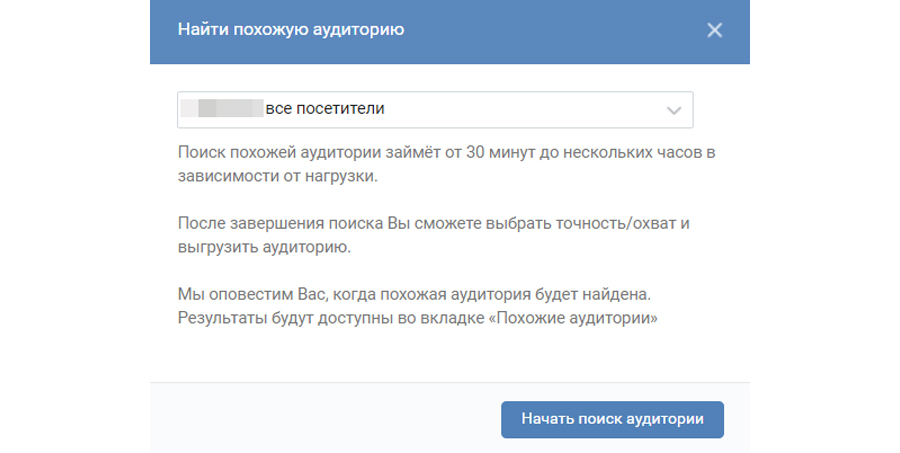The height and width of the screenshot is (453, 900).
Task: Click the "Найти похожую аудиторию" dialog title
Action: tap(291, 30)
